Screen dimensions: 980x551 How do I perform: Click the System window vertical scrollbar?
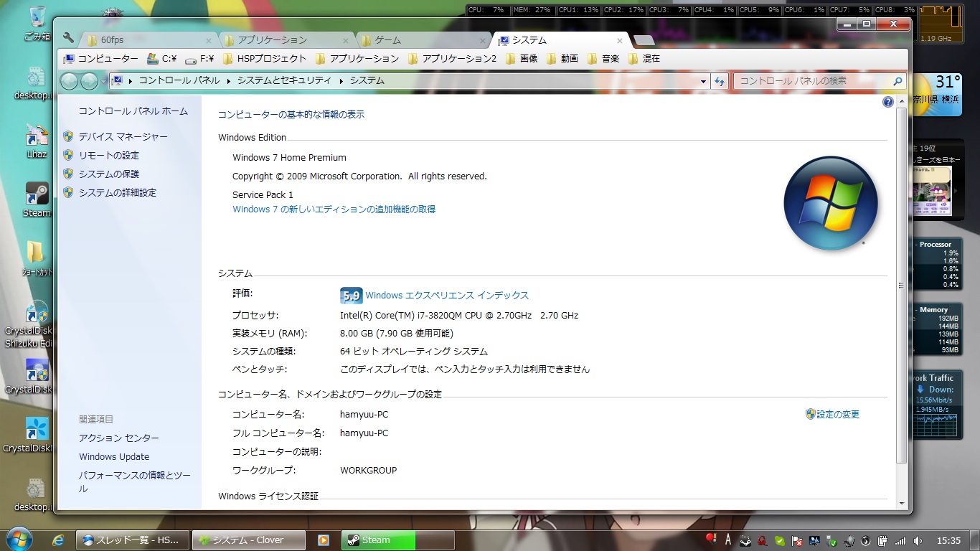[902, 287]
